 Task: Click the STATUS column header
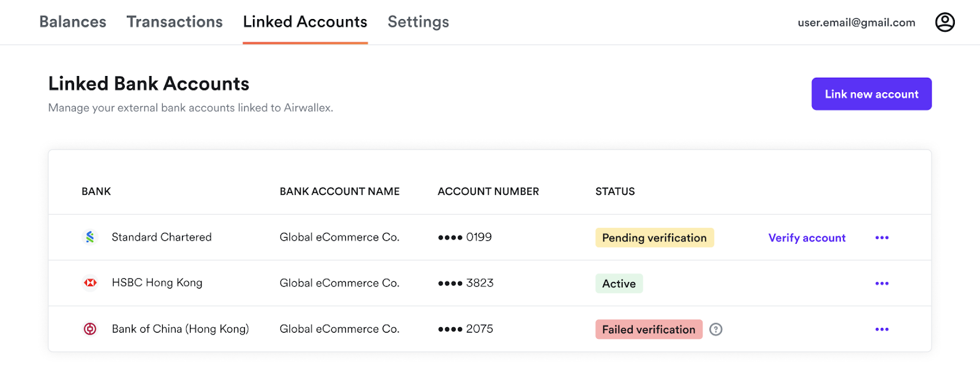point(615,191)
